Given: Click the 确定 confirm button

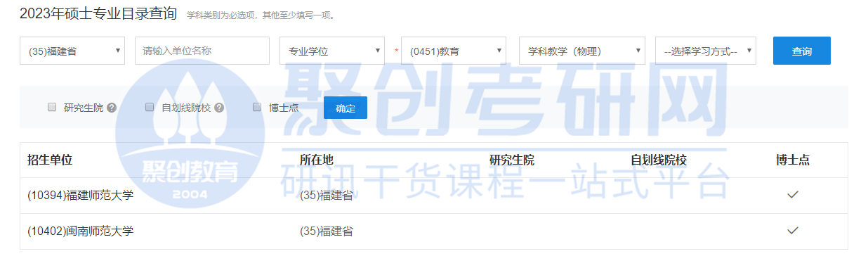Looking at the screenshot, I should pyautogui.click(x=346, y=108).
